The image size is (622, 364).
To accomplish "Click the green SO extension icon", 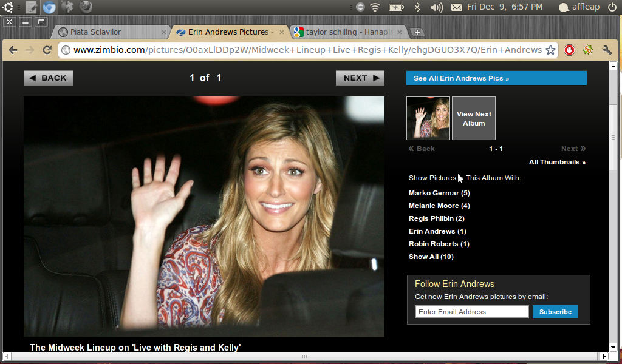I will tap(588, 50).
